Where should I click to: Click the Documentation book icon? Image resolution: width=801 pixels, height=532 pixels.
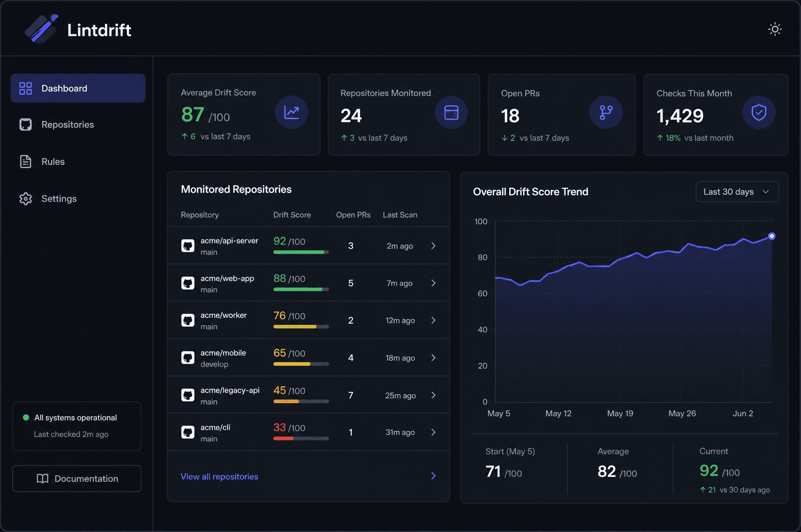tap(43, 478)
